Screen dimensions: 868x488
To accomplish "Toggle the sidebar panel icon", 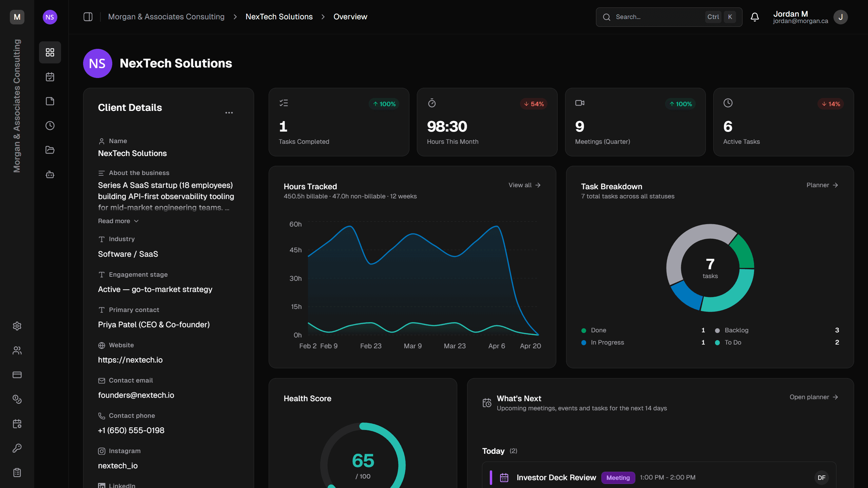I will pos(88,17).
